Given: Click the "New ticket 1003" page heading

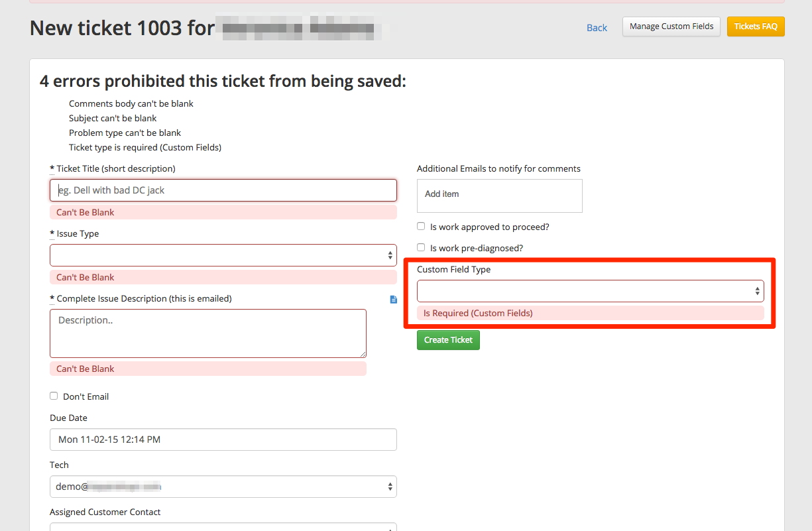Looking at the screenshot, I should [x=122, y=28].
